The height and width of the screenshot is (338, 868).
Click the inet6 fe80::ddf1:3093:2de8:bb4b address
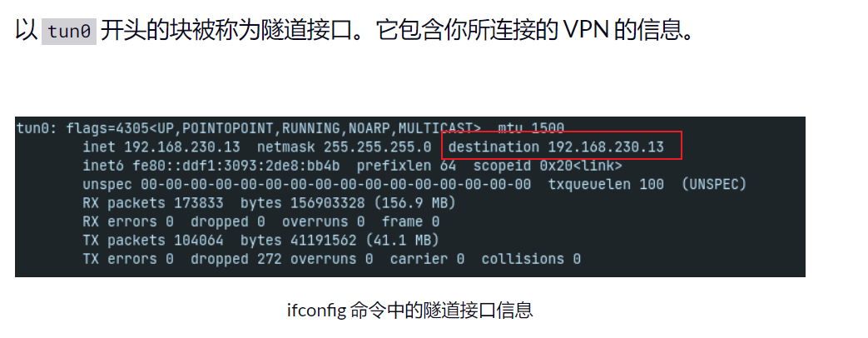coord(211,166)
